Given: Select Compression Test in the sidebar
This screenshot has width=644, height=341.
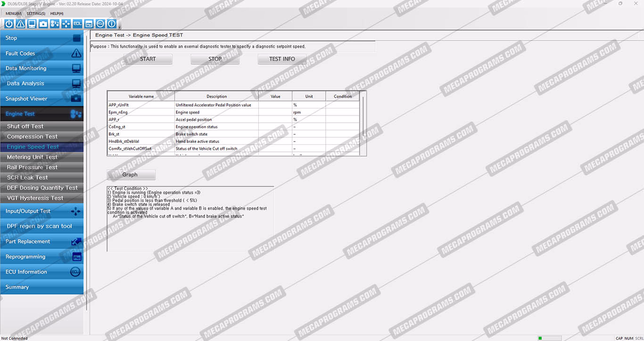Looking at the screenshot, I should [42, 136].
